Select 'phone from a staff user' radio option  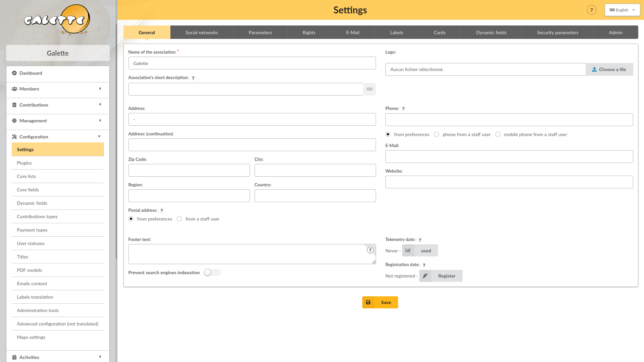(x=437, y=134)
